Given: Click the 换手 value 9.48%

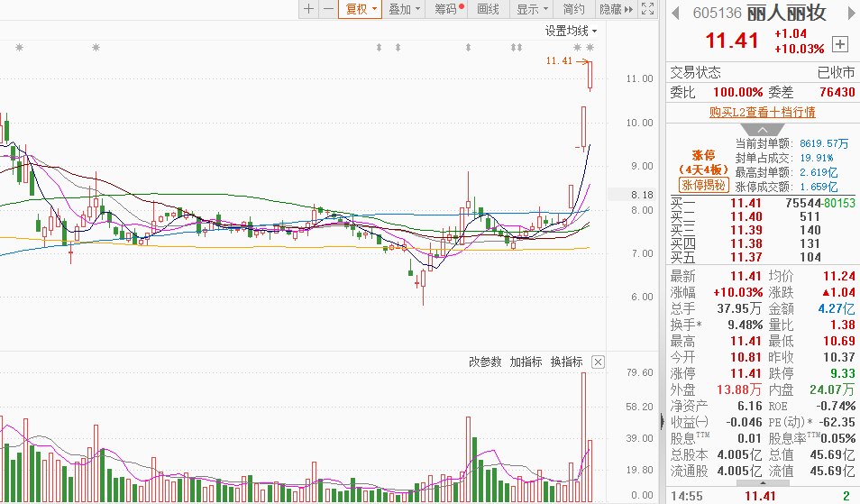Looking at the screenshot, I should (x=746, y=325).
